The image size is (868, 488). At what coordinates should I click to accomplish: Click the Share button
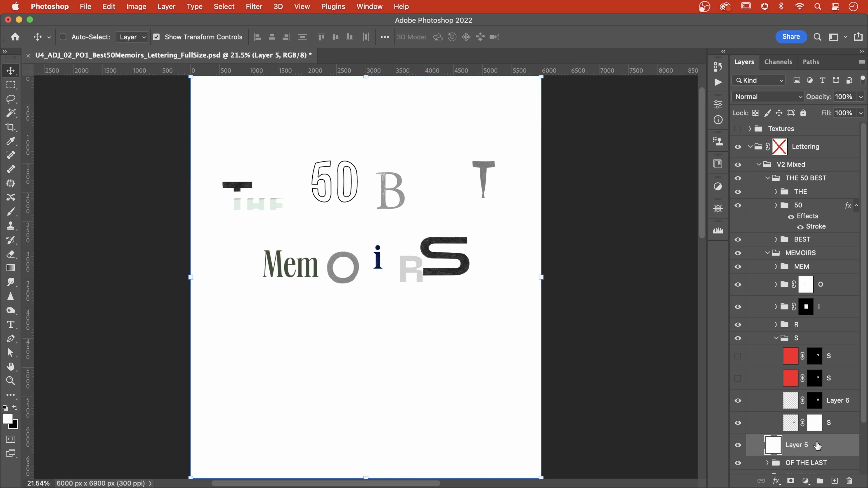(791, 37)
